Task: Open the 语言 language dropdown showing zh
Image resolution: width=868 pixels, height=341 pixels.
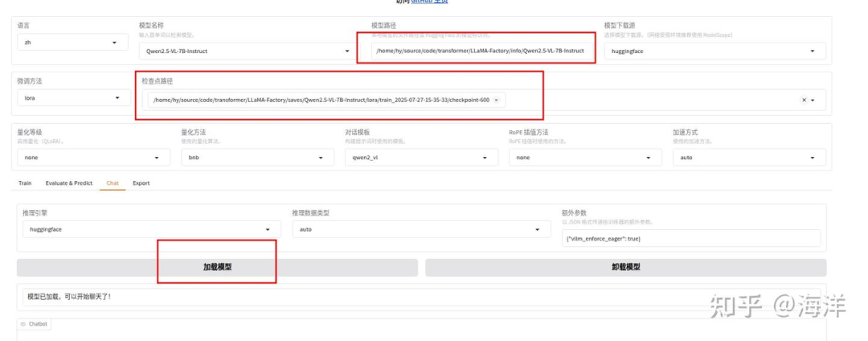Action: click(72, 43)
